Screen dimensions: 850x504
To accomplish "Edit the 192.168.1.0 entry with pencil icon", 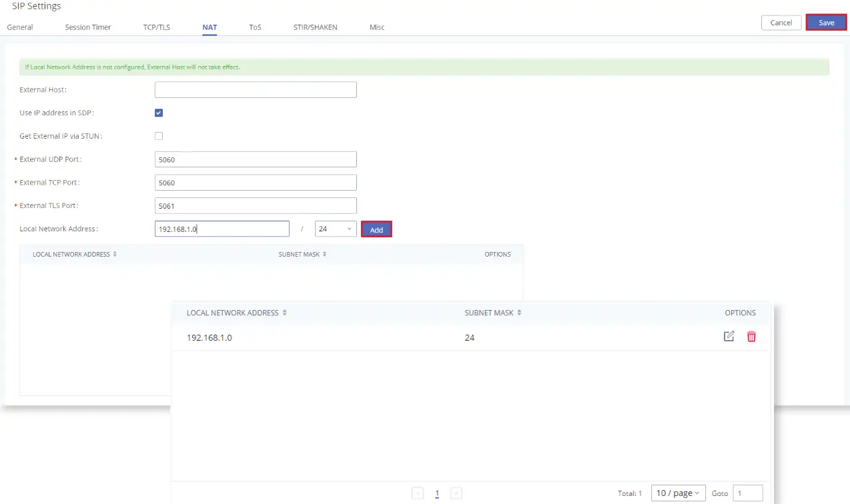I will point(729,337).
